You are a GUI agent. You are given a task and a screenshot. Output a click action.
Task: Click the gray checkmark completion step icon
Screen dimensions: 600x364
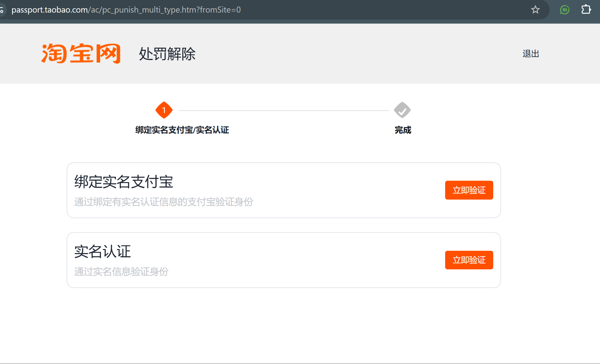coord(402,110)
